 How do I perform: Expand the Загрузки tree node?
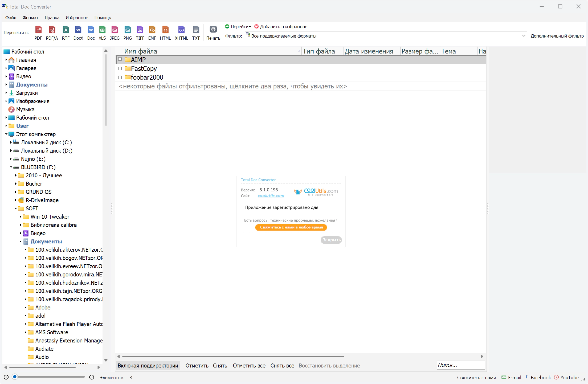6,93
